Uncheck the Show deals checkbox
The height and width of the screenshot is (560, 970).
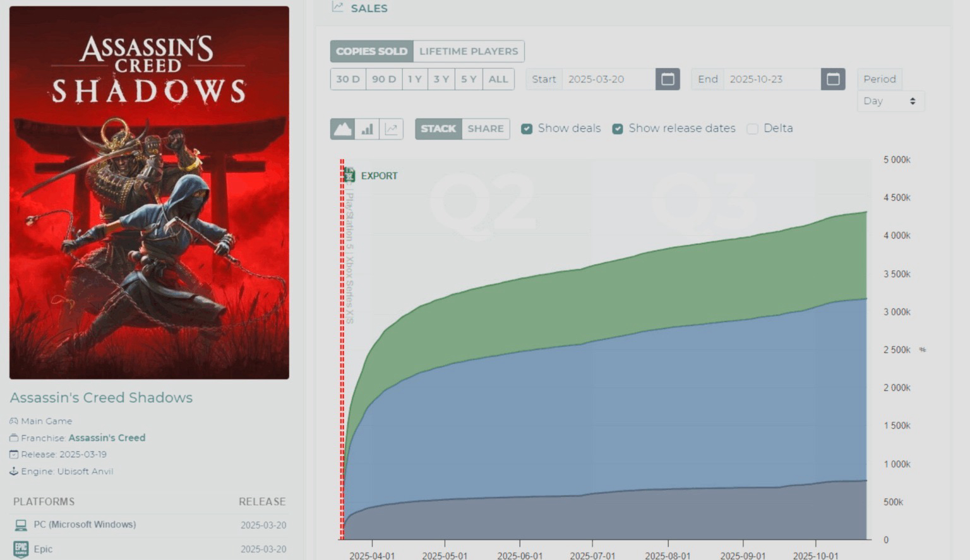pyautogui.click(x=527, y=129)
